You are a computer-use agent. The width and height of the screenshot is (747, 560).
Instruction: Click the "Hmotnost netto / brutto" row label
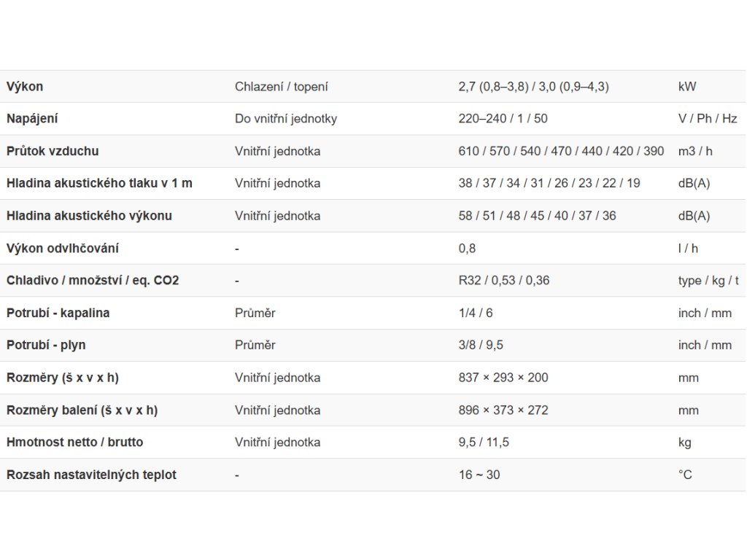coord(74,443)
